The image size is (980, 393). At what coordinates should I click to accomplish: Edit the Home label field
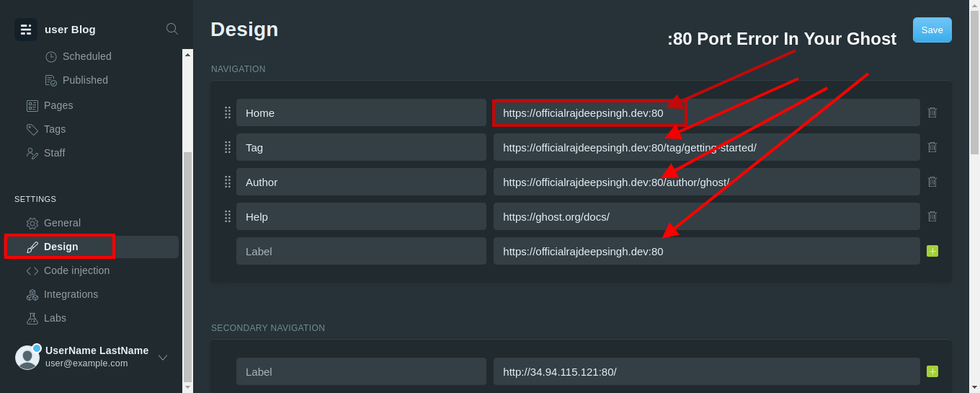pos(361,112)
